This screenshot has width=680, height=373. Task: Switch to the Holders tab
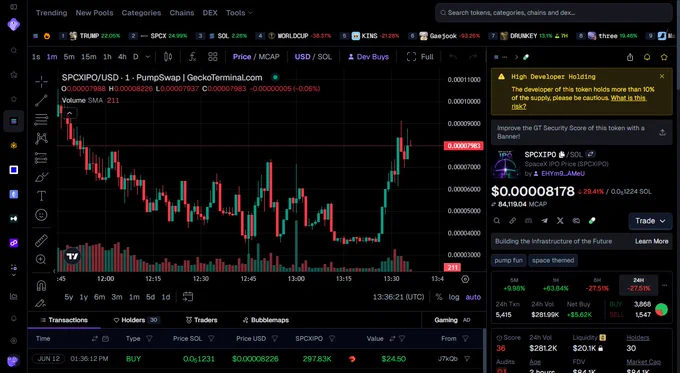[x=136, y=320]
